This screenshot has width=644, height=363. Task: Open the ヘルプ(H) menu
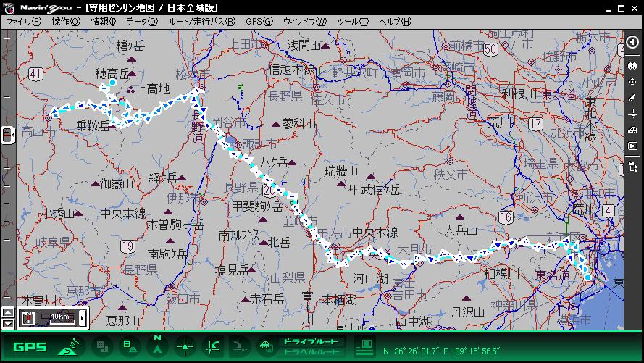point(395,21)
